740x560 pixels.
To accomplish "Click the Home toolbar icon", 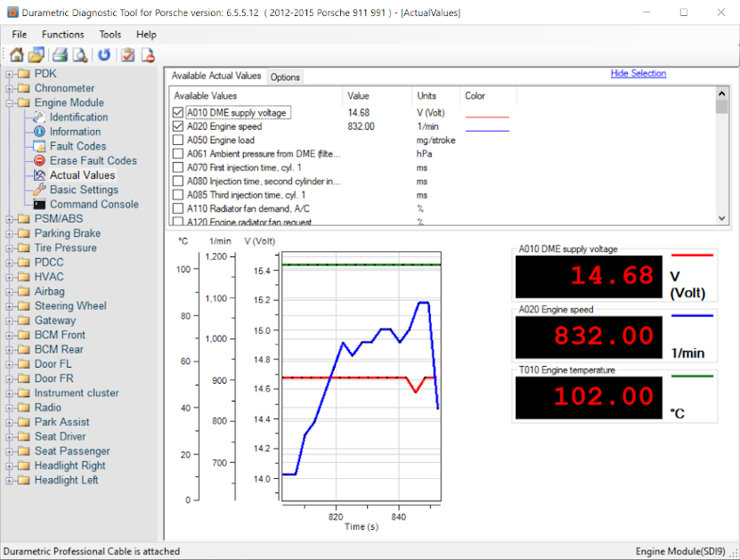I will click(17, 54).
